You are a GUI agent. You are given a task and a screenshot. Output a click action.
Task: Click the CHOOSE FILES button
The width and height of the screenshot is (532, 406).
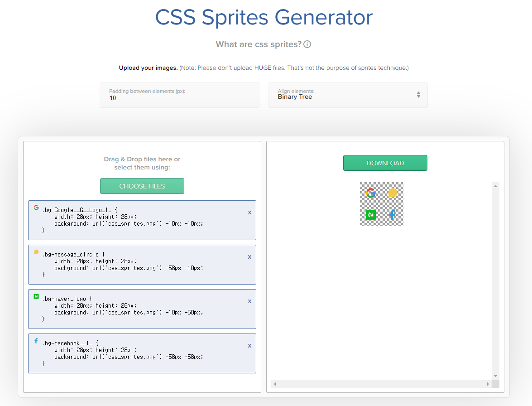[142, 186]
